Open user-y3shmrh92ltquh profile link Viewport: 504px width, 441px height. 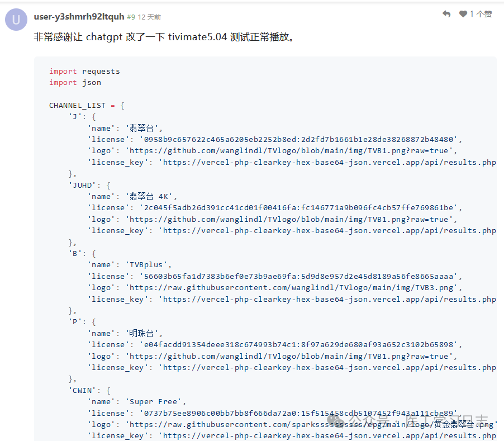pos(79,17)
